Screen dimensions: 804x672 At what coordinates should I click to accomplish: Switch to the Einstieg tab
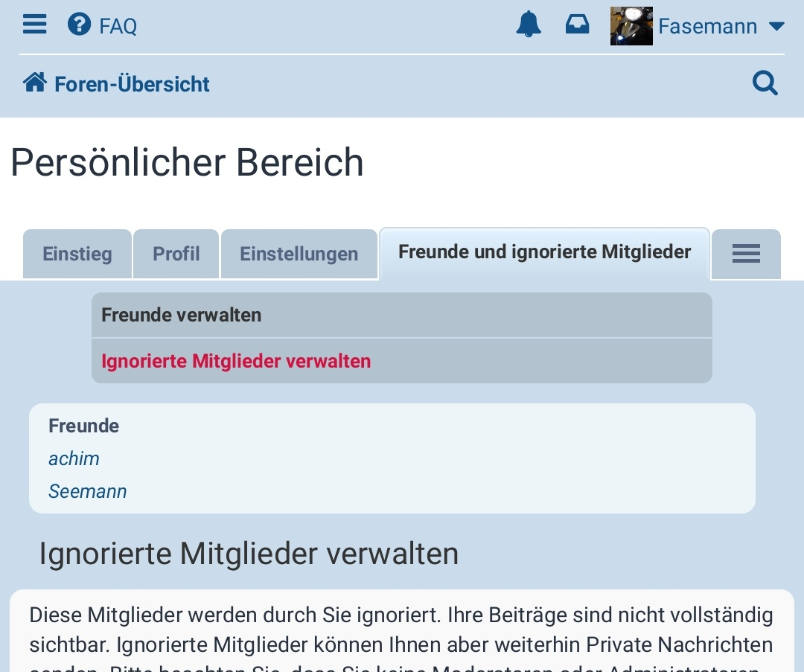click(x=77, y=254)
